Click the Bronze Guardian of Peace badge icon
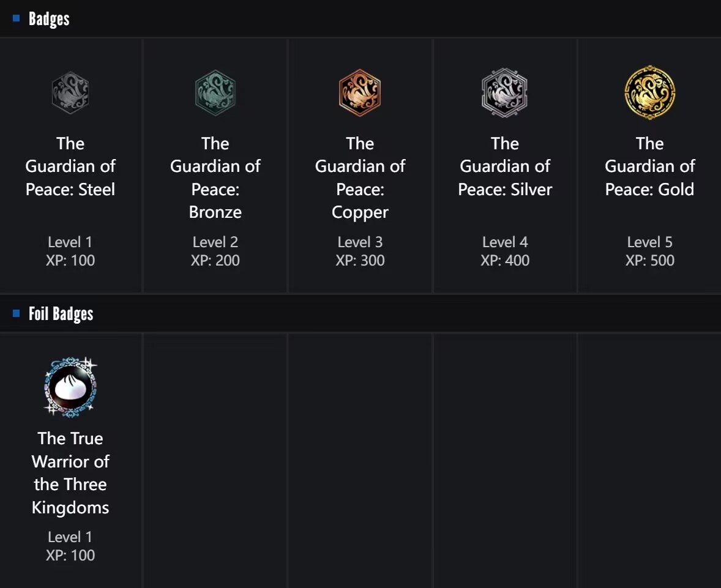 [215, 93]
